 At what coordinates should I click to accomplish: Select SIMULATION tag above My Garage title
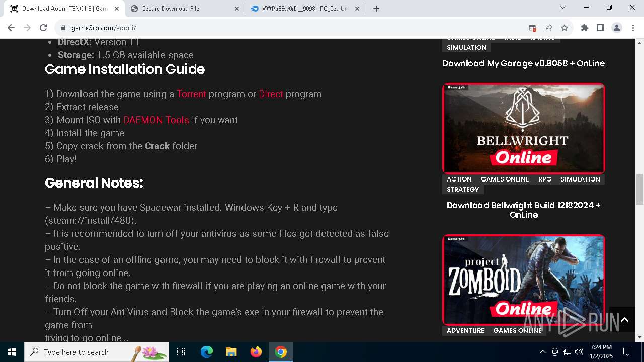[466, 47]
